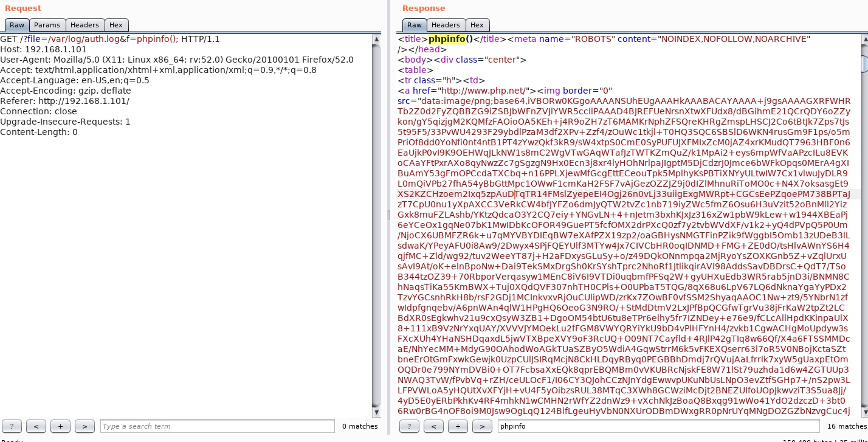Click the 'Response' panel heading
The image size is (868, 442).
click(x=424, y=8)
